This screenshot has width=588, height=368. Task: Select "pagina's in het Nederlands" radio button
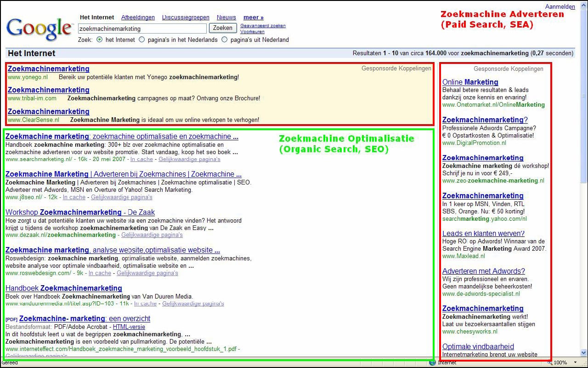coord(141,40)
